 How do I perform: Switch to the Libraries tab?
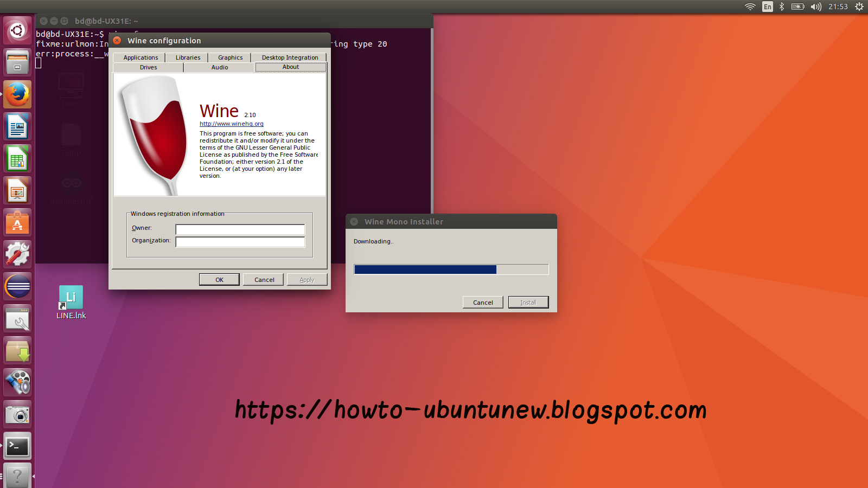188,57
